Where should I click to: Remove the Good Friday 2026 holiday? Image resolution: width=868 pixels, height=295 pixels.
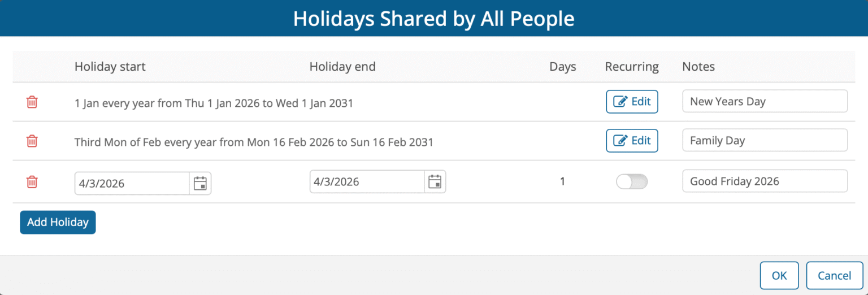tap(32, 182)
